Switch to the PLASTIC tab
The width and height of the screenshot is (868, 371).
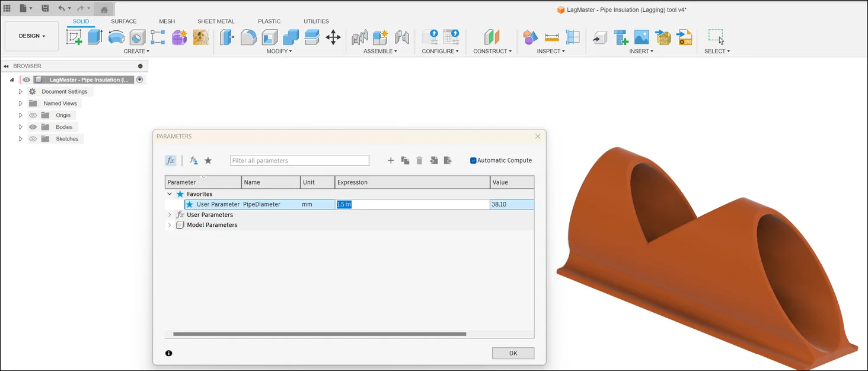[x=269, y=21]
